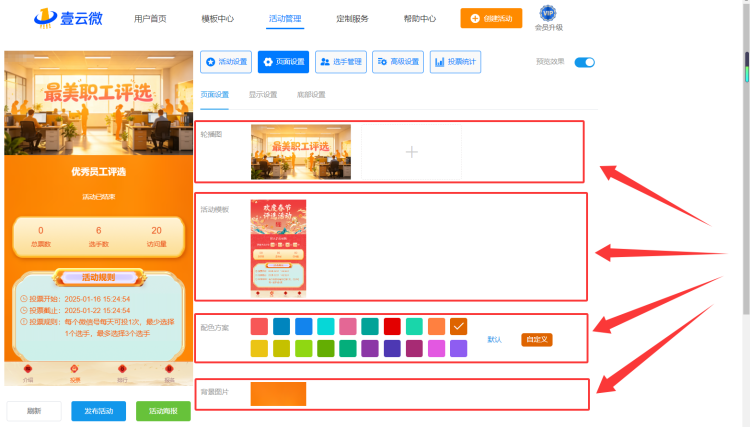The width and height of the screenshot is (750, 427).
Task: Click the 投票开始 2025-01-16 line
Action: [x=76, y=299]
